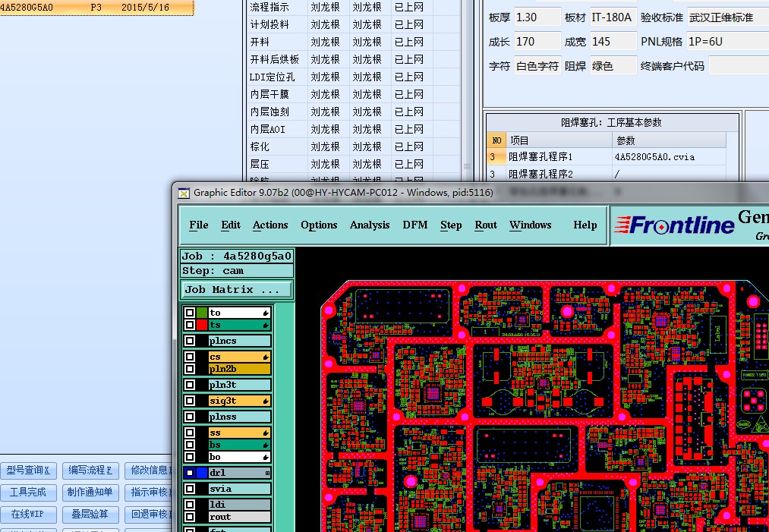Enable display checkbox for cs layer

click(x=190, y=357)
